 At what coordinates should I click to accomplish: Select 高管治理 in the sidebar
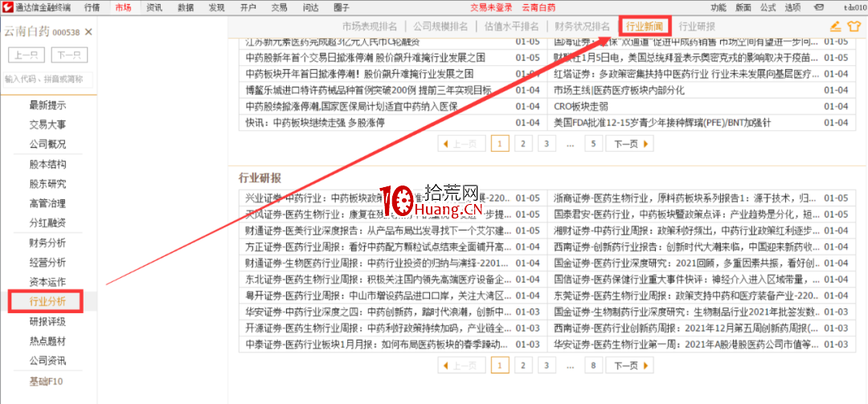tap(47, 204)
